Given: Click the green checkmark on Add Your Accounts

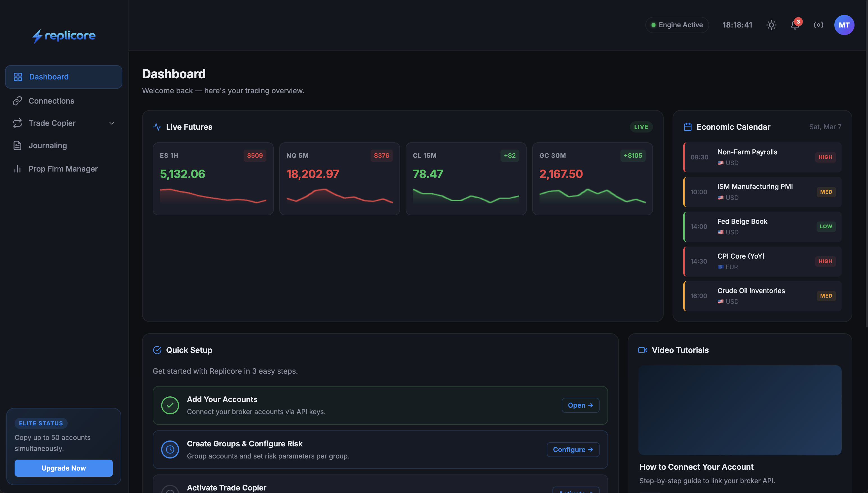Looking at the screenshot, I should [x=170, y=405].
